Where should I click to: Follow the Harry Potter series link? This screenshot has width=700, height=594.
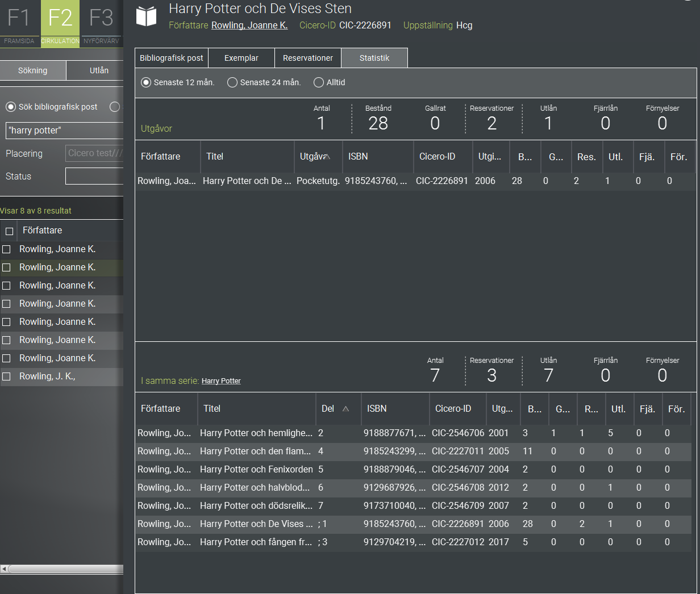point(221,381)
